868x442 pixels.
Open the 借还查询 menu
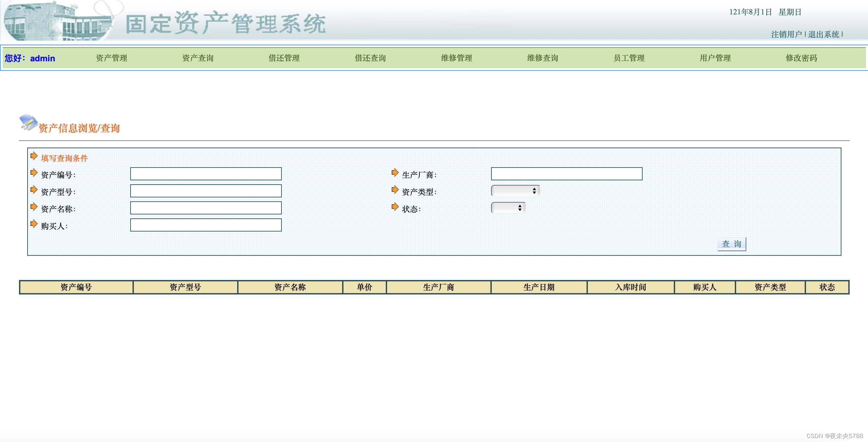coord(370,58)
